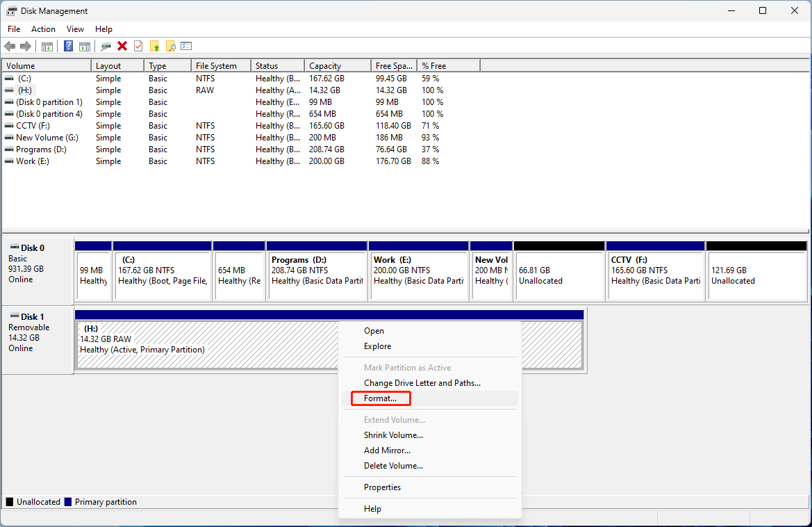The image size is (812, 527).
Task: Sort by the Capacity column header
Action: click(338, 66)
